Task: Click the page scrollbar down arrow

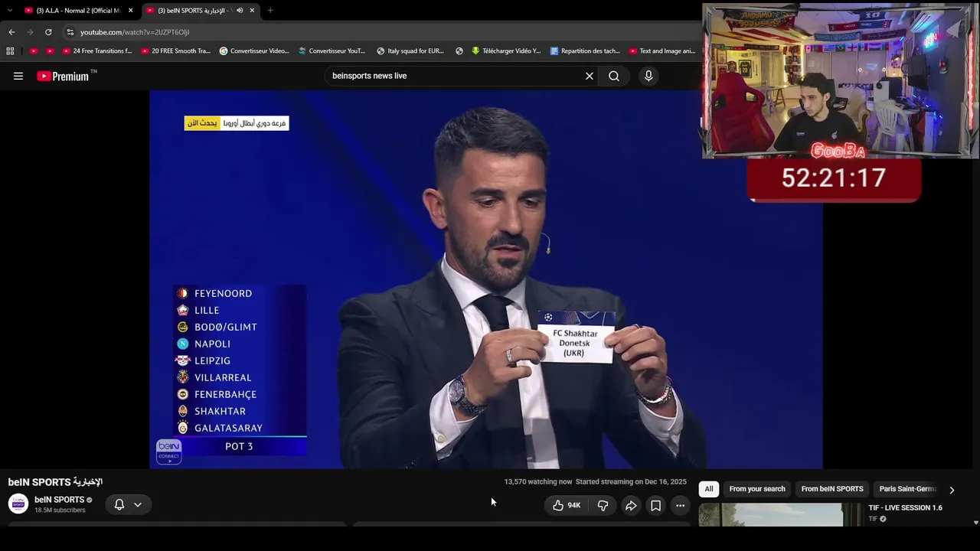Action: [975, 523]
